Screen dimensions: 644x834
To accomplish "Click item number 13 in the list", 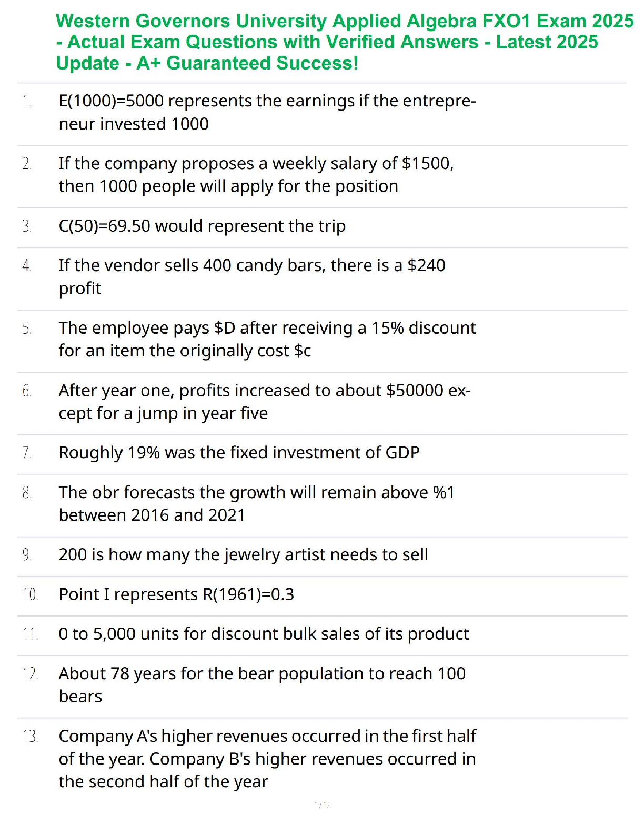I will click(30, 736).
